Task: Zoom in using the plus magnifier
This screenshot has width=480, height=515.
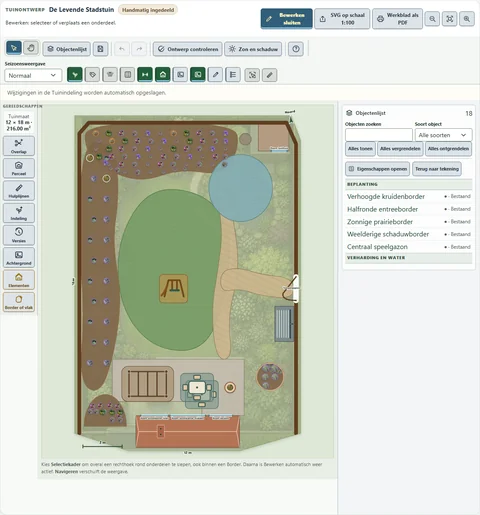Action: [467, 19]
